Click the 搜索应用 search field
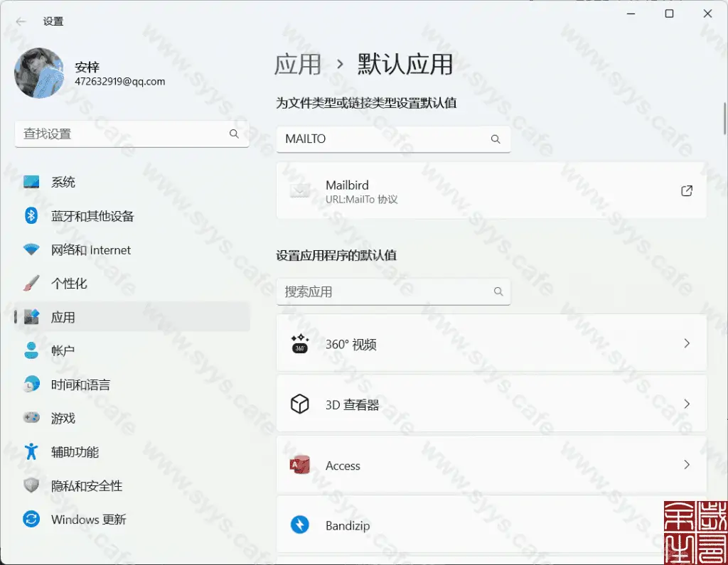This screenshot has width=728, height=565. point(393,291)
